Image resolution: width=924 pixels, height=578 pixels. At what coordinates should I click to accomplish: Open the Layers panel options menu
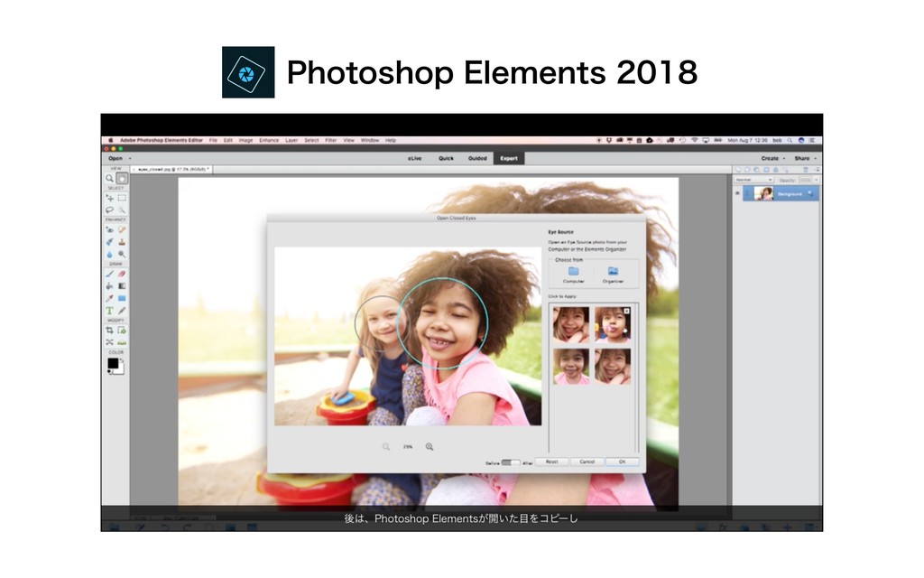coord(817,169)
